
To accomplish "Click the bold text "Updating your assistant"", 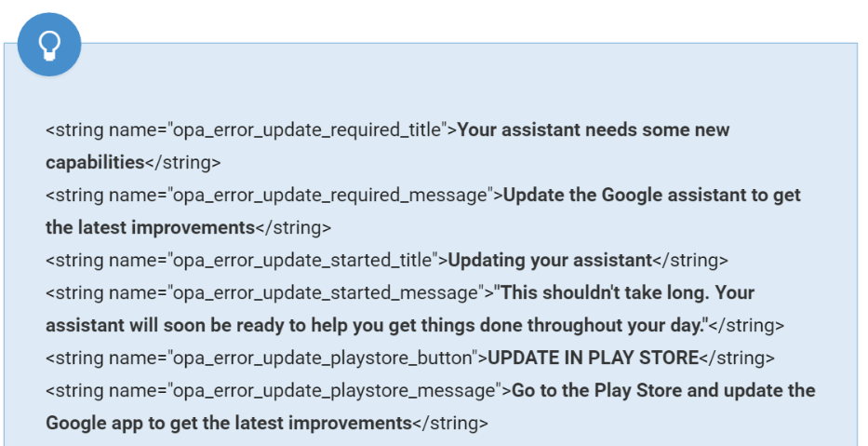I will (551, 260).
